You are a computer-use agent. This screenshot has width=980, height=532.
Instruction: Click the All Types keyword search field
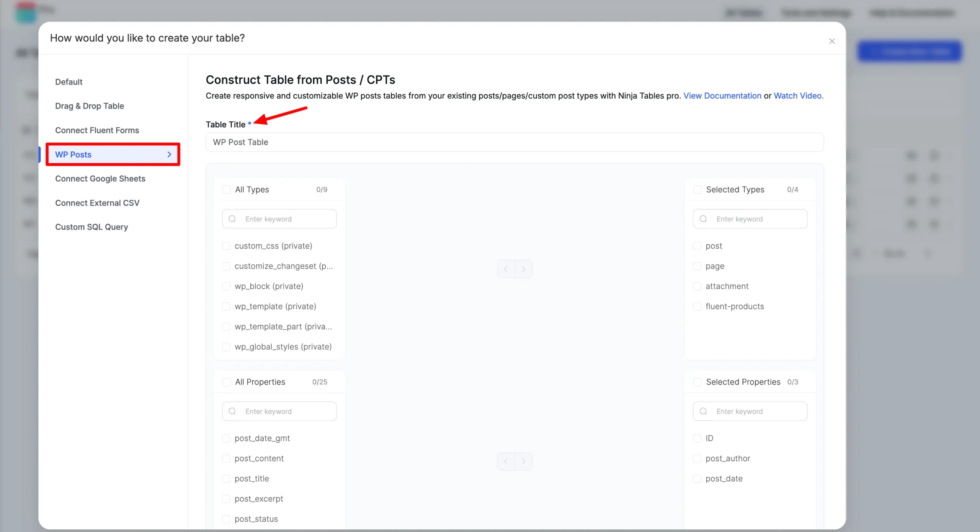[x=279, y=219]
